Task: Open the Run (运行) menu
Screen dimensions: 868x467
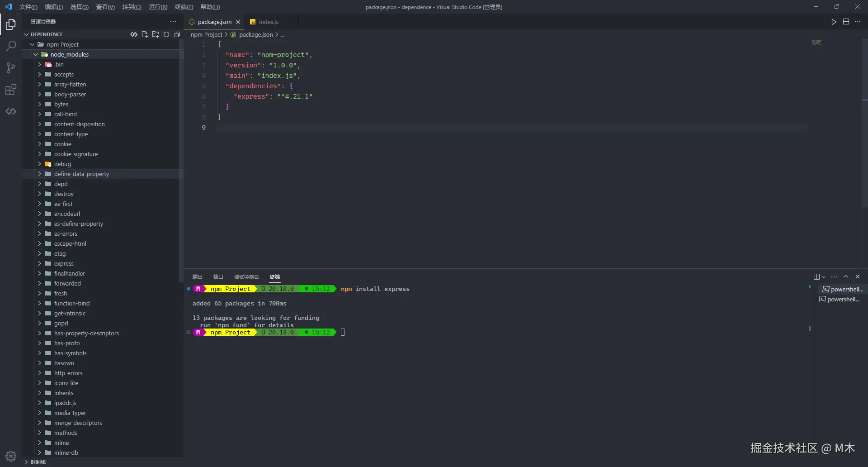Action: tap(158, 7)
